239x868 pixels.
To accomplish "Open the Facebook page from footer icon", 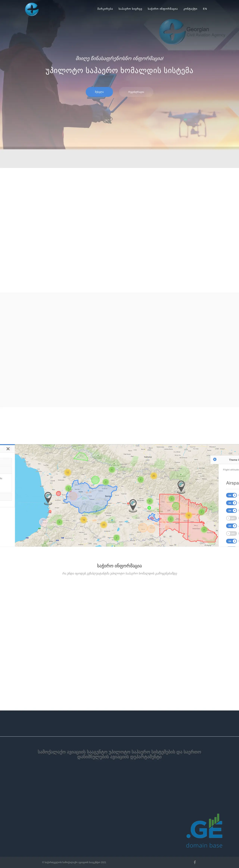I will coord(195,862).
